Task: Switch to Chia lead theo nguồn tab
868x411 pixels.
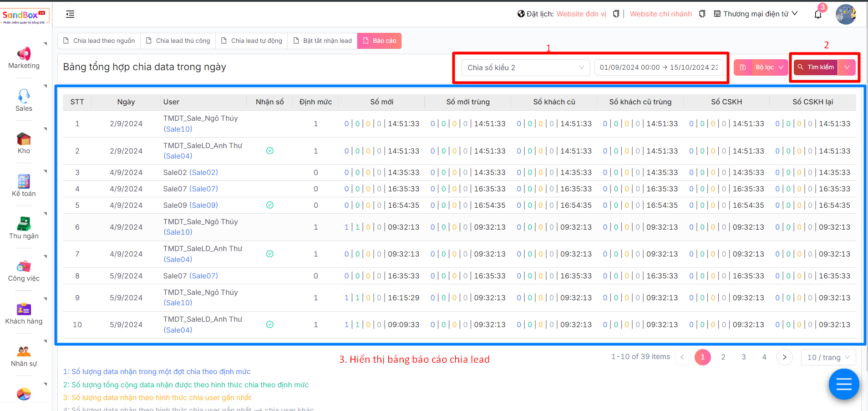Action: (99, 41)
